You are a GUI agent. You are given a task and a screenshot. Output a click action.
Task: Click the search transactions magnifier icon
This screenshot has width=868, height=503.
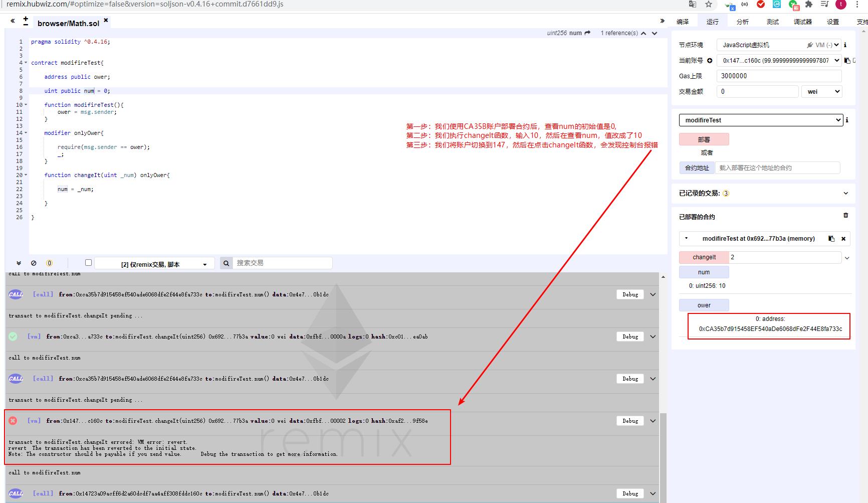(x=226, y=263)
